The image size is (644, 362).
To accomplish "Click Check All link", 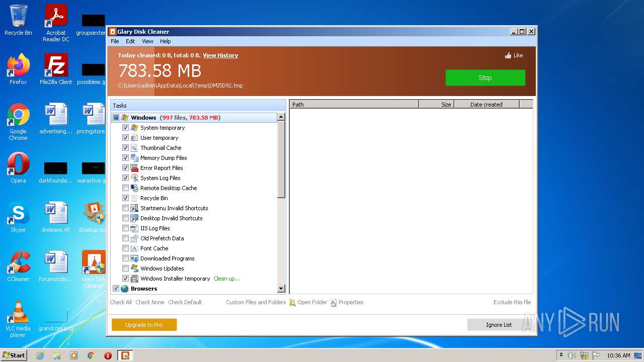I will pyautogui.click(x=121, y=302).
